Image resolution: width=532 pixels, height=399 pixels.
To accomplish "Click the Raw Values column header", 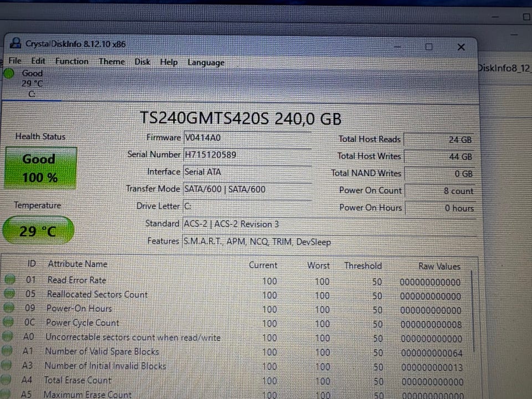I will pyautogui.click(x=439, y=267).
